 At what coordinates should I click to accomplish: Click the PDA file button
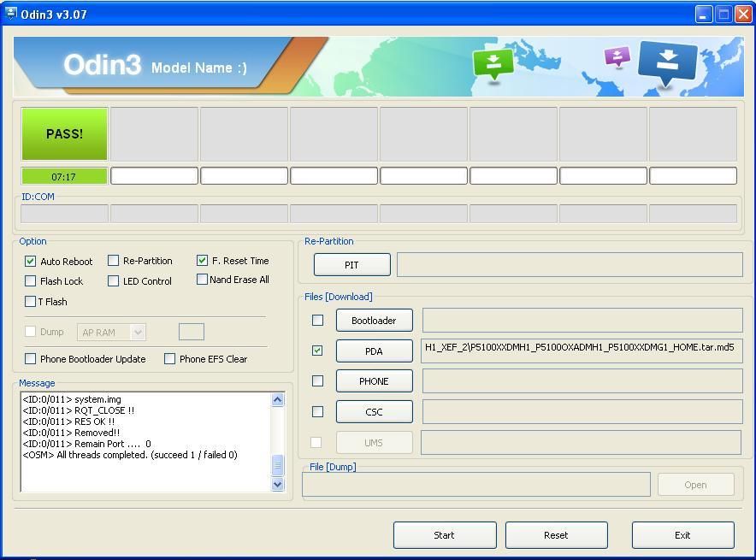(374, 351)
